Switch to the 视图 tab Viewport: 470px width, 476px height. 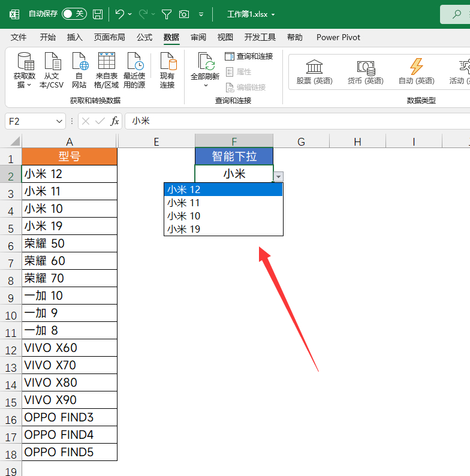click(x=225, y=37)
